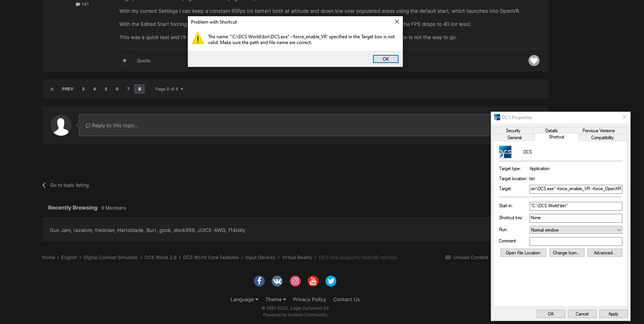Image resolution: width=644 pixels, height=324 pixels.
Task: Open member f14billy's profile link
Action: click(237, 230)
